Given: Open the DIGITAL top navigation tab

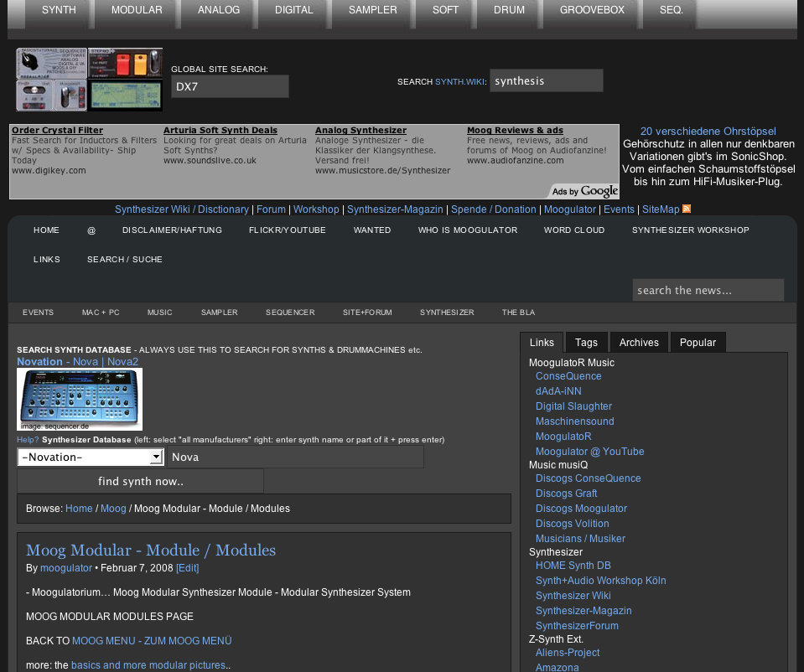Looking at the screenshot, I should point(293,10).
